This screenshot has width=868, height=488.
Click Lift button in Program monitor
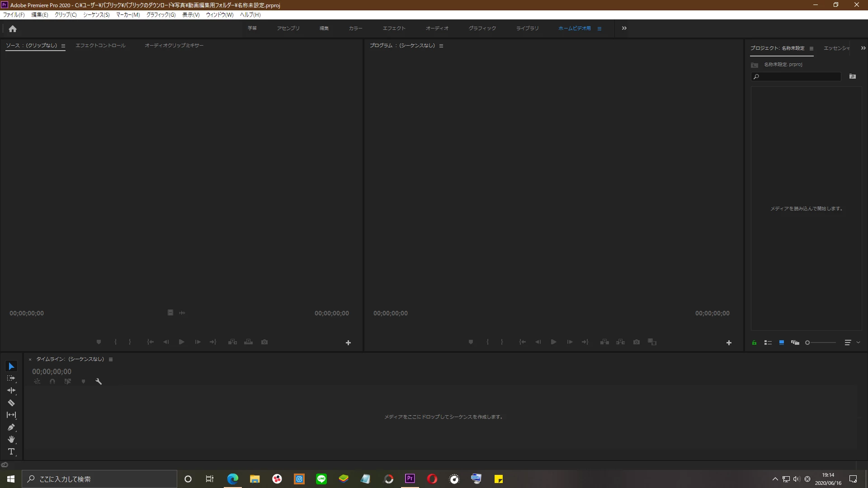(x=604, y=342)
